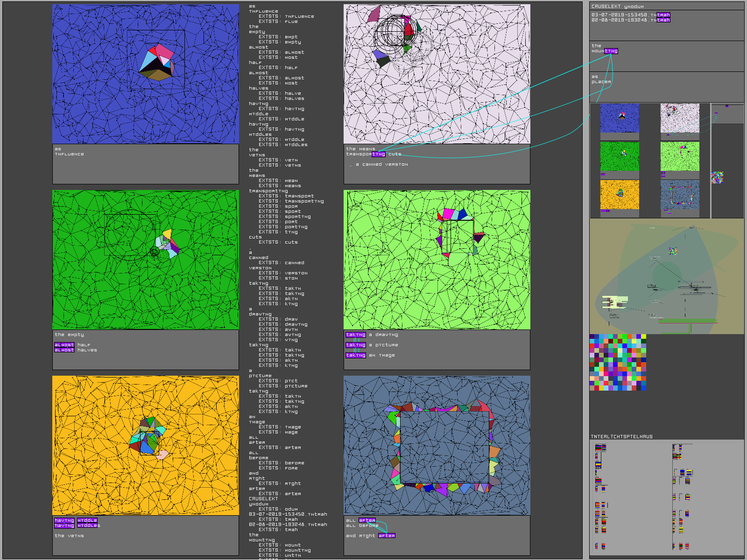Select the slate-blue square-ring thumbnail
The height and width of the screenshot is (560, 747).
[x=680, y=195]
